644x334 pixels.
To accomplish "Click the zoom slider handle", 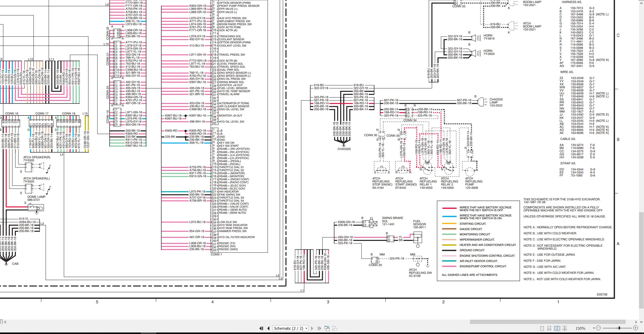I will pyautogui.click(x=619, y=328).
